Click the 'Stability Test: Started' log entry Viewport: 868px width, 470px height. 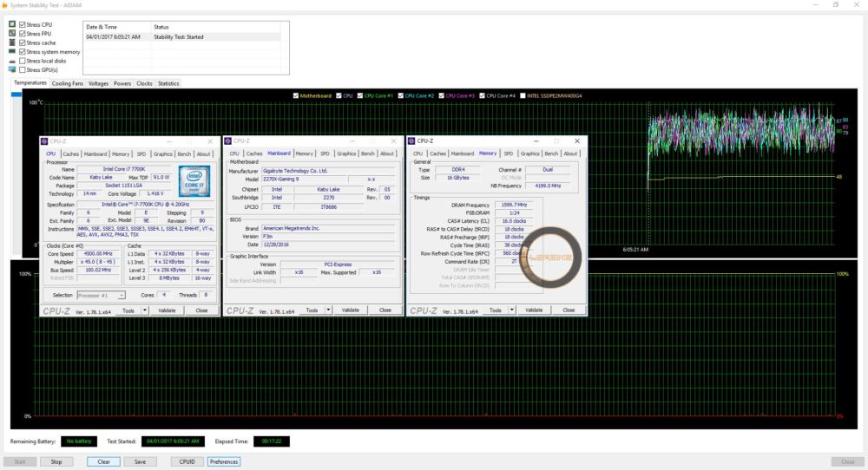(x=179, y=37)
